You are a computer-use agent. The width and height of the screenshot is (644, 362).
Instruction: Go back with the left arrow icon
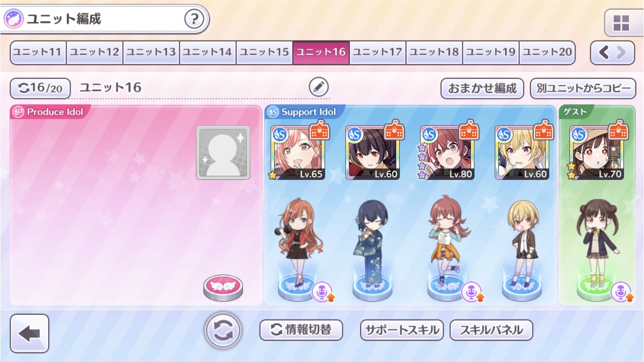point(29,334)
